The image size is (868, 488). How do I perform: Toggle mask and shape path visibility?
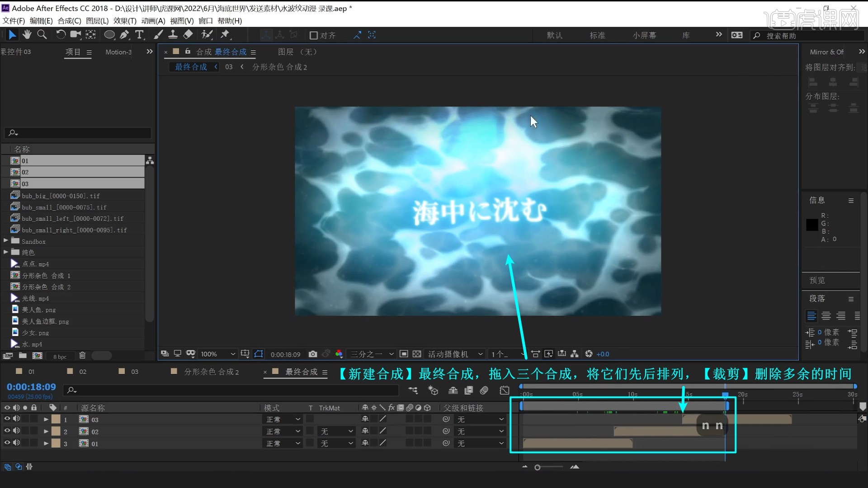(259, 354)
